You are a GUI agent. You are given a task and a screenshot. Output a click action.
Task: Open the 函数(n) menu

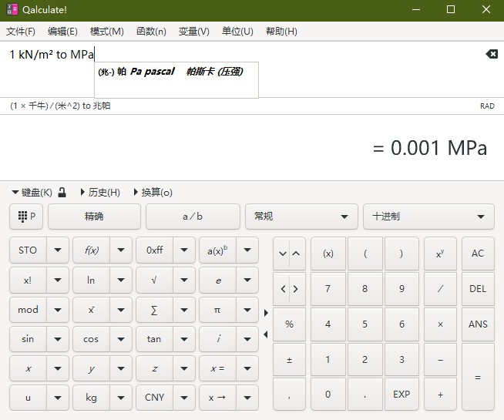151,32
